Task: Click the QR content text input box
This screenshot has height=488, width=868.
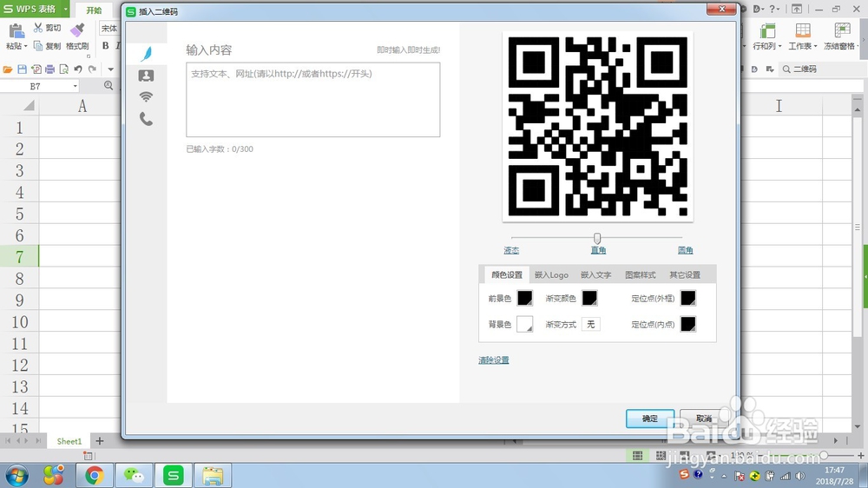Action: tap(312, 100)
